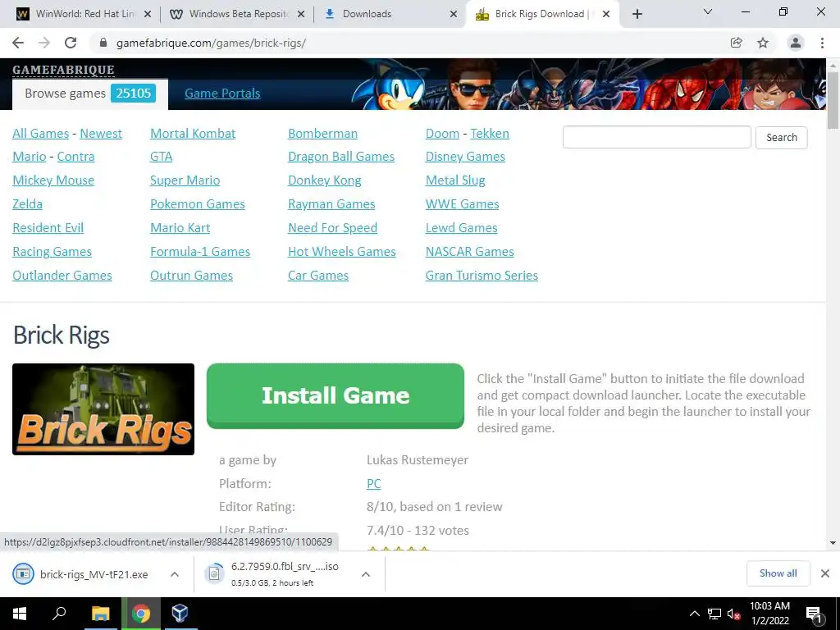This screenshot has height=630, width=840.
Task: Open the Need For Speed link
Action: (333, 228)
